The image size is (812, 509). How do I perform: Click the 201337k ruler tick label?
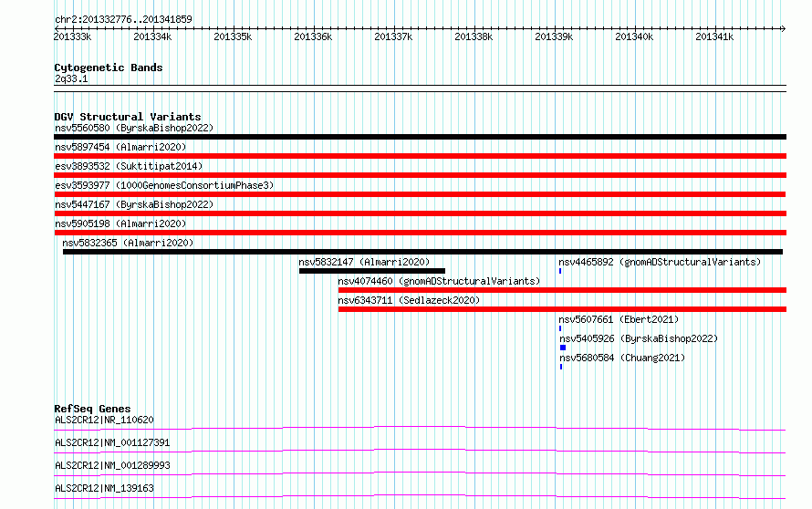tap(393, 36)
